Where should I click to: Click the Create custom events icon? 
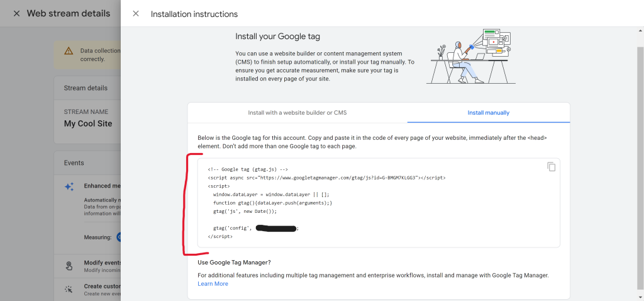point(69,290)
